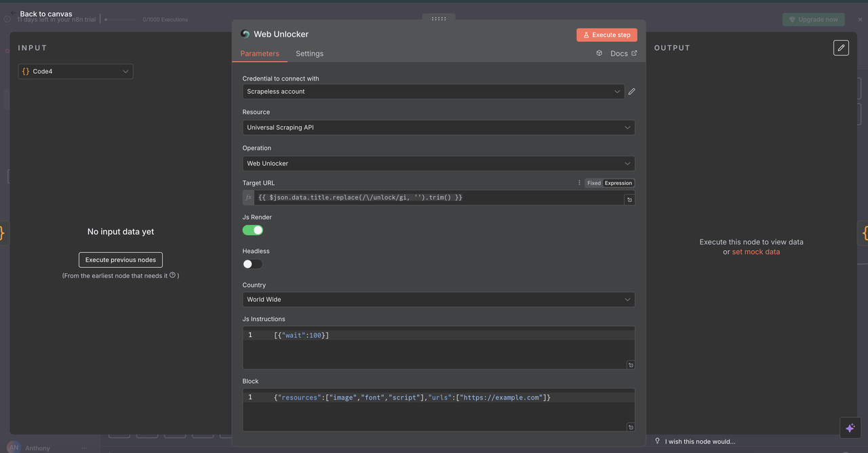Switch Target URL mode to Fixed
This screenshot has height=453, width=868.
(594, 183)
